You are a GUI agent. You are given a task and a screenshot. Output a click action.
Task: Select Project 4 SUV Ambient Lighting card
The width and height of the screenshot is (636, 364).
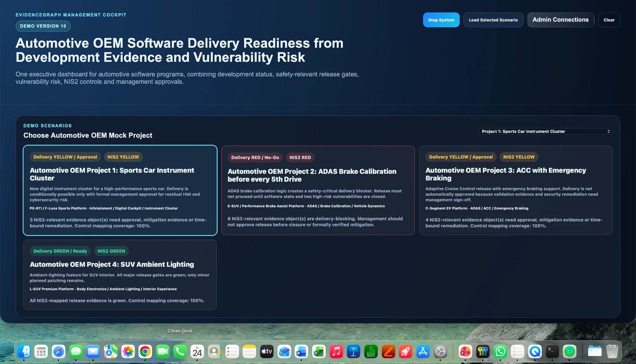(120, 275)
